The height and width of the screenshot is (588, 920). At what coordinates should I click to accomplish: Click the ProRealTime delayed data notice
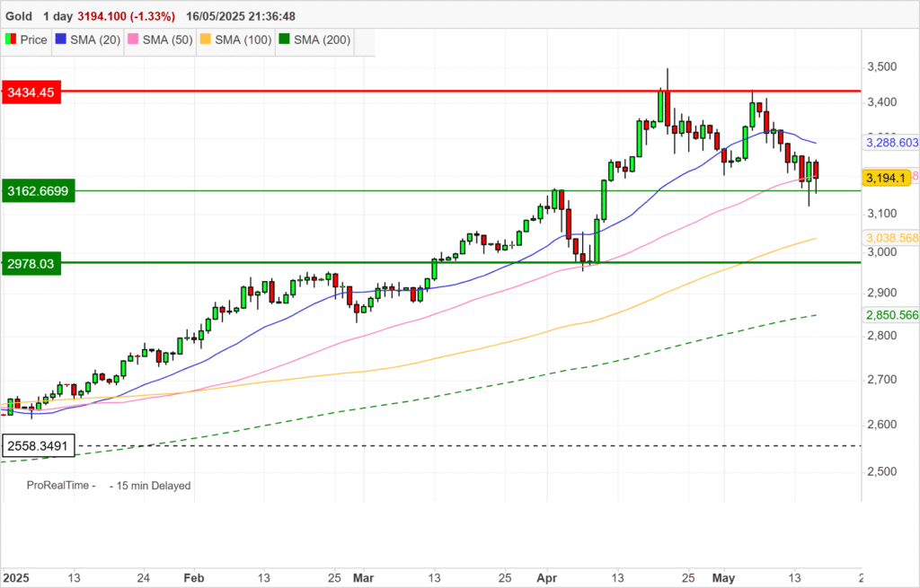coord(108,486)
